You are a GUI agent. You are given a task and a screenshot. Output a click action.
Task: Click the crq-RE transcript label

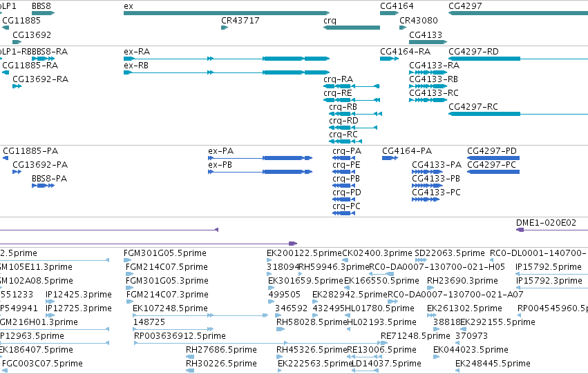click(x=338, y=93)
